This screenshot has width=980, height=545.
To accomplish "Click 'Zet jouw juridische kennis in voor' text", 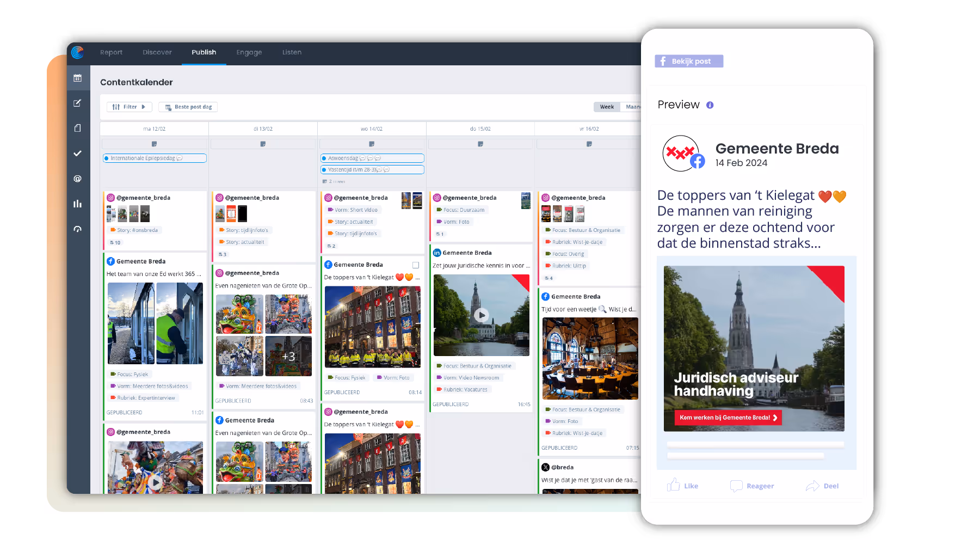I will pyautogui.click(x=482, y=266).
